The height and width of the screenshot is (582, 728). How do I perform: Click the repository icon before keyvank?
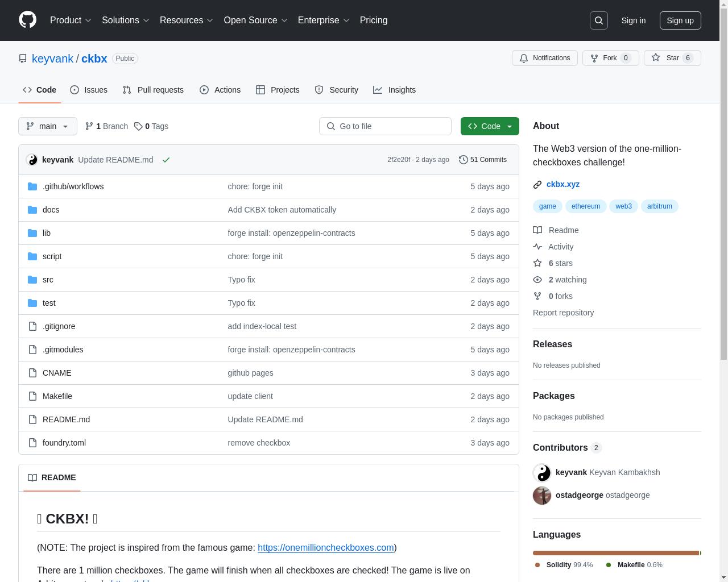point(23,59)
